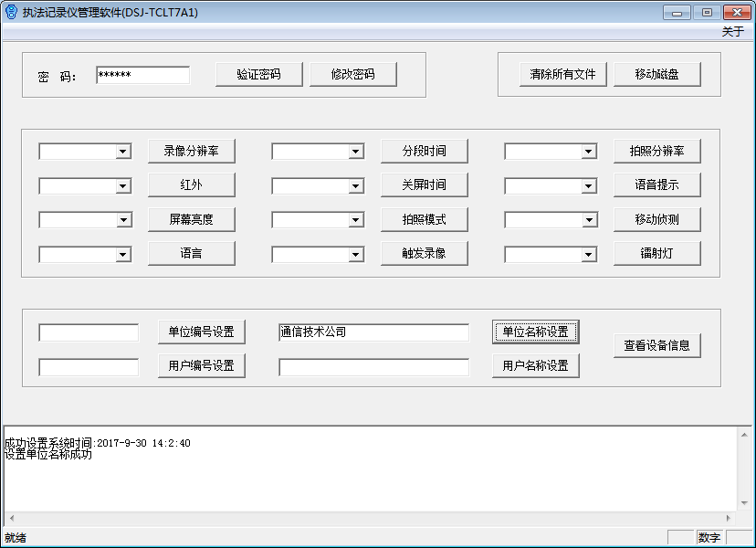Expand the dropdown next to 镭射灯

pos(589,255)
